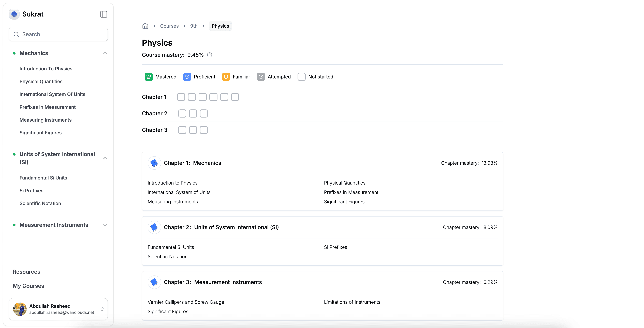This screenshot has height=328, width=644.
Task: Open My Courses from the sidebar
Action: tap(28, 286)
